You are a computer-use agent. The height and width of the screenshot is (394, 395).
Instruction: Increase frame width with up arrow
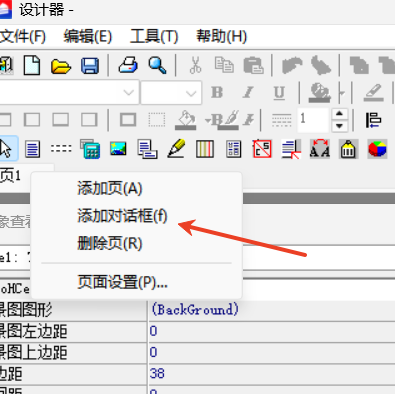[339, 114]
